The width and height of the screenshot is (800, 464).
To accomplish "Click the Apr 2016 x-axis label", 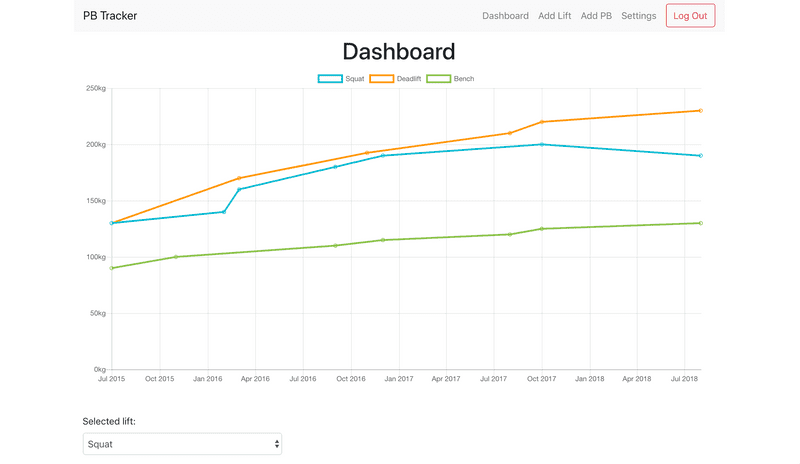I will (255, 379).
